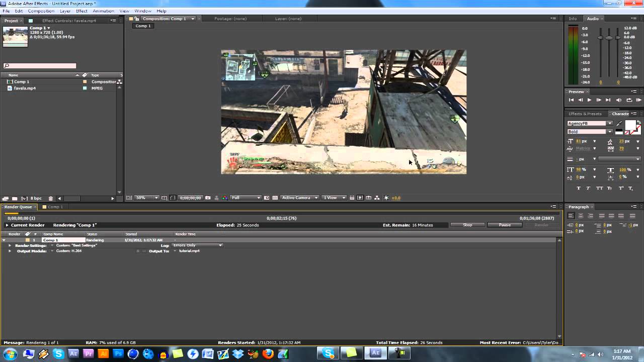This screenshot has height=362, width=644.
Task: Switch to the Comp 1 timeline tab
Action: (x=55, y=207)
